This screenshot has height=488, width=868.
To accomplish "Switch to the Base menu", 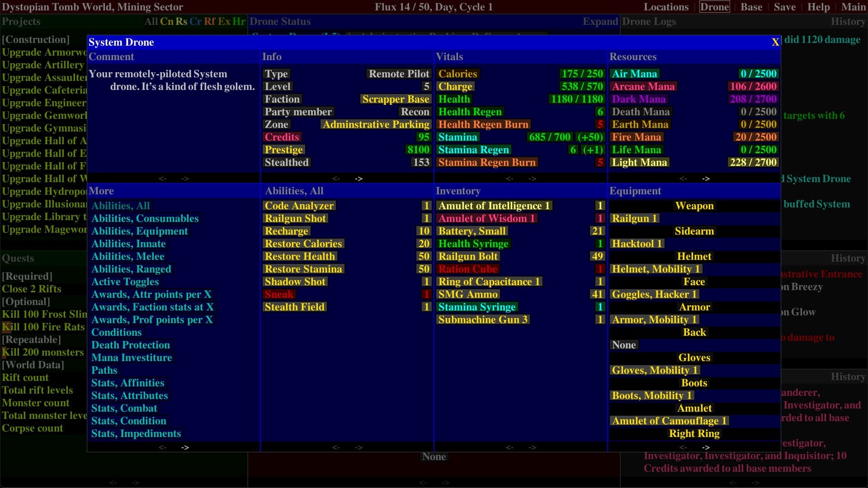I will [751, 7].
